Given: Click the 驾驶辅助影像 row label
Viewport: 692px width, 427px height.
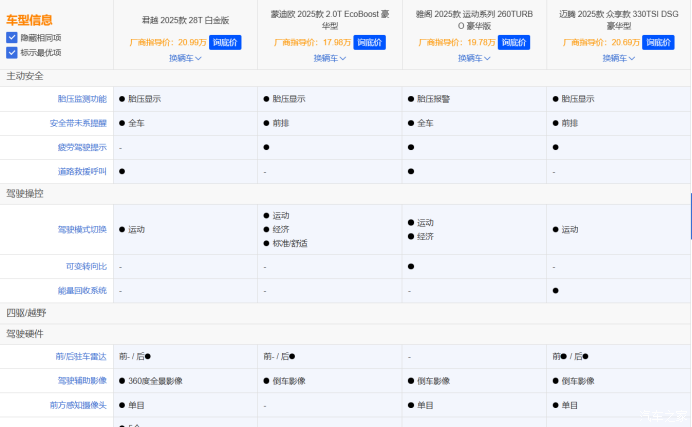Looking at the screenshot, I should tap(82, 380).
